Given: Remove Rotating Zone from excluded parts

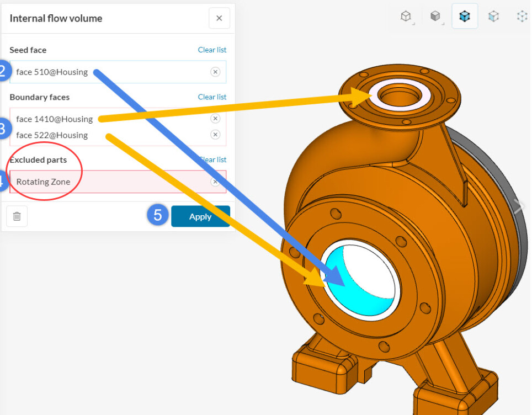Looking at the screenshot, I should (x=215, y=182).
